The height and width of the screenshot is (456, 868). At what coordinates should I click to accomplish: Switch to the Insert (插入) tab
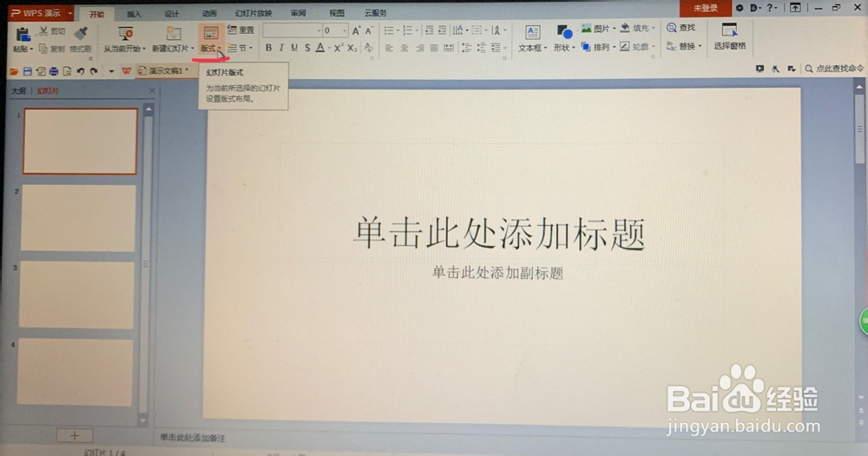(x=134, y=14)
